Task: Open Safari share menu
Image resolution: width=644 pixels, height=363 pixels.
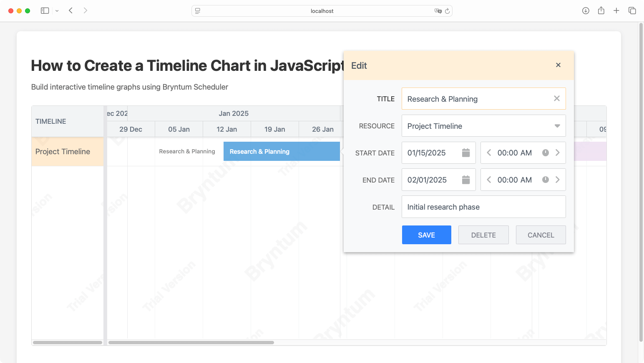Action: point(601,11)
